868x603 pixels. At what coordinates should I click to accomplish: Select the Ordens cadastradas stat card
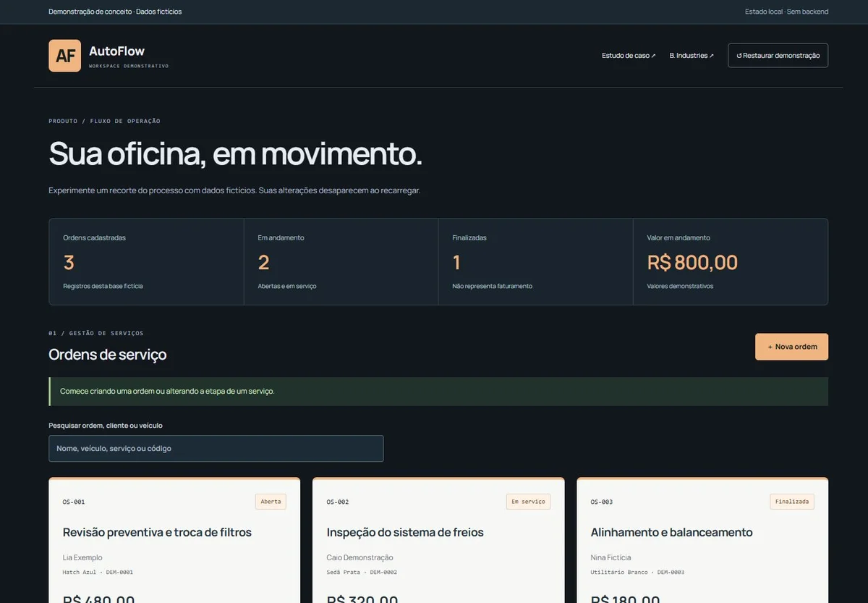click(x=146, y=262)
